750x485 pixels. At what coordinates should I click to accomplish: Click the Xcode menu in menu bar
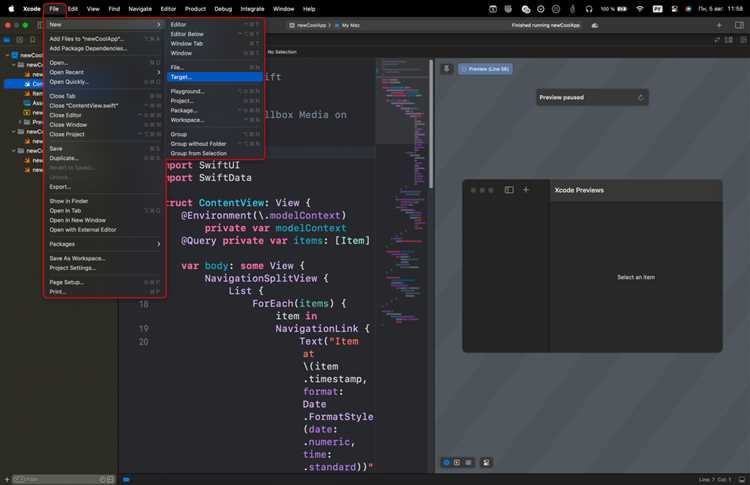coord(32,9)
